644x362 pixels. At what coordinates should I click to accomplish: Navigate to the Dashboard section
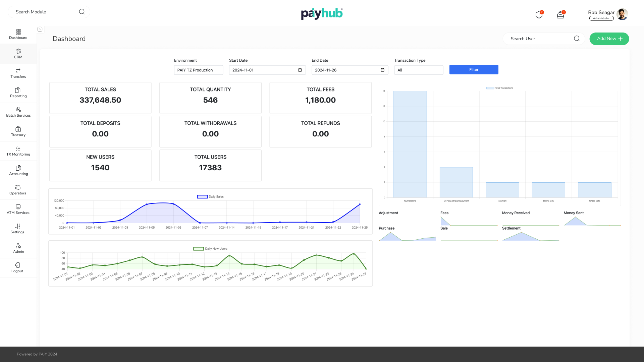click(x=18, y=34)
